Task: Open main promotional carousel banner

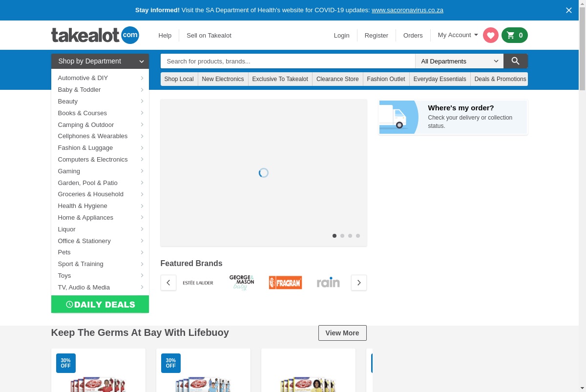Action: (x=264, y=173)
